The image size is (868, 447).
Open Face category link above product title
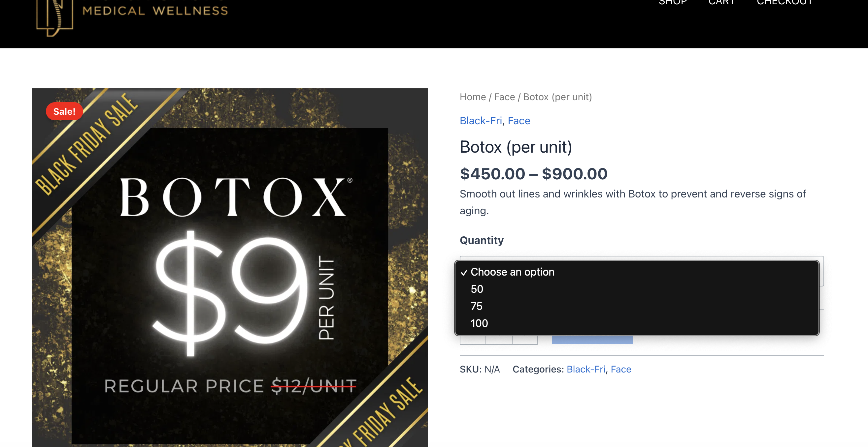click(519, 121)
